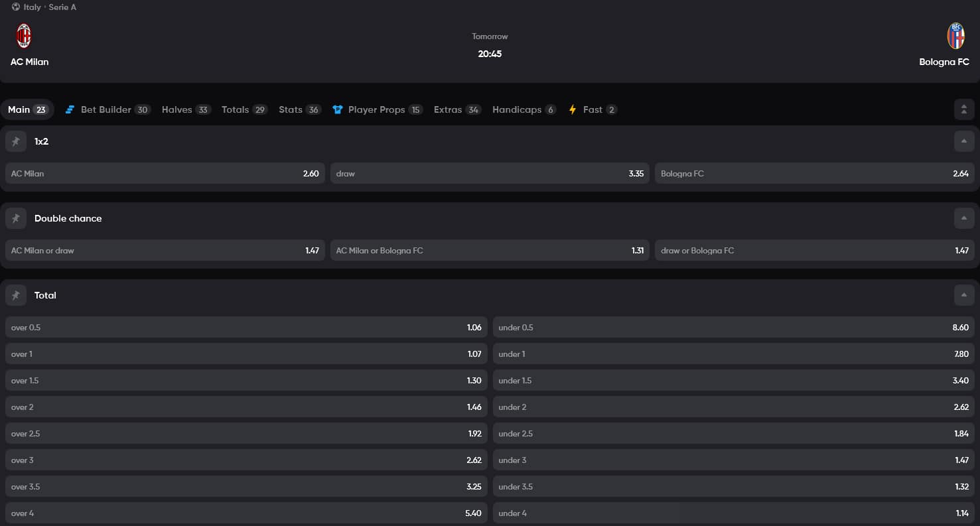The width and height of the screenshot is (980, 526).
Task: Choose under 4 at 1.14
Action: pos(734,513)
